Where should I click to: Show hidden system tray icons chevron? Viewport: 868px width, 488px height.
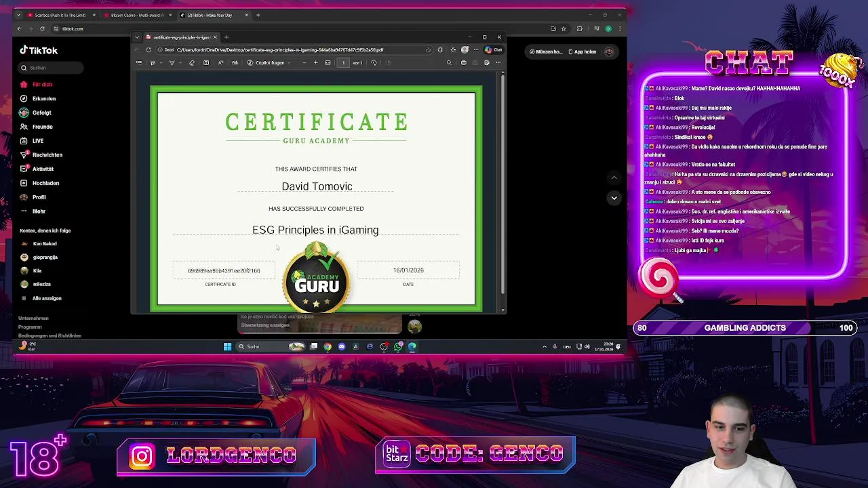[x=545, y=347]
